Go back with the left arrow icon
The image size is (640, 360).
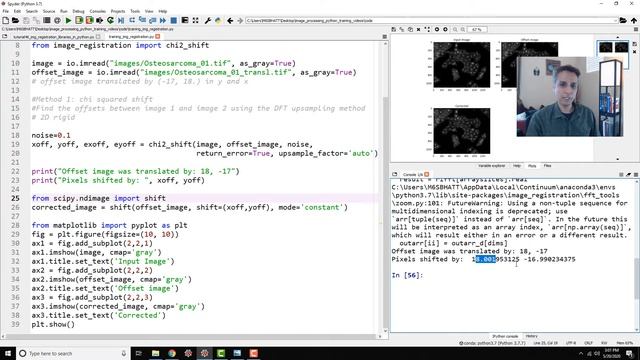coord(230,20)
